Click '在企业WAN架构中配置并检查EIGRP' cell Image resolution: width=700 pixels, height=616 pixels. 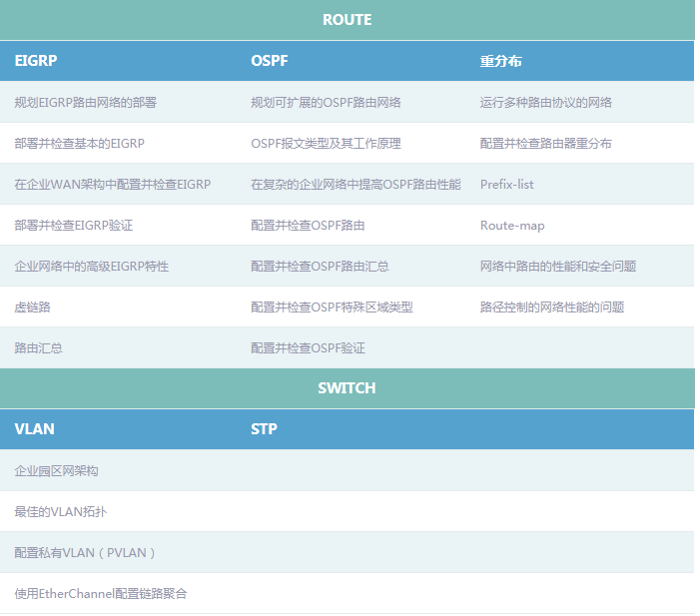click(112, 185)
